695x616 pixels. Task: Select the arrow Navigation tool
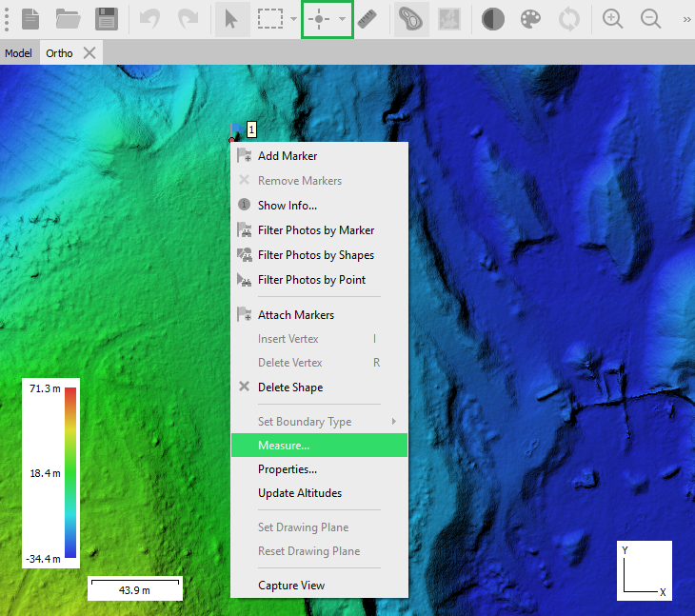coord(231,19)
